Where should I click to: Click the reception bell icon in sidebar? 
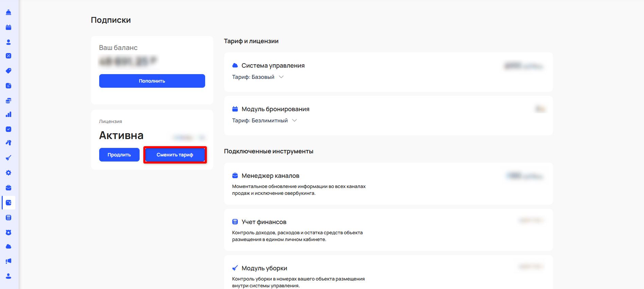[x=8, y=13]
